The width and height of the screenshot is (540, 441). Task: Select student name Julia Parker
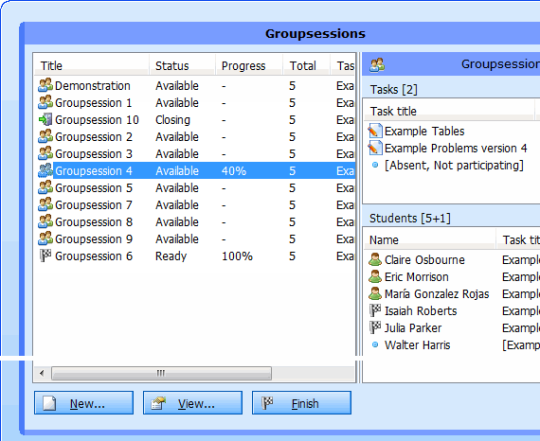click(413, 328)
